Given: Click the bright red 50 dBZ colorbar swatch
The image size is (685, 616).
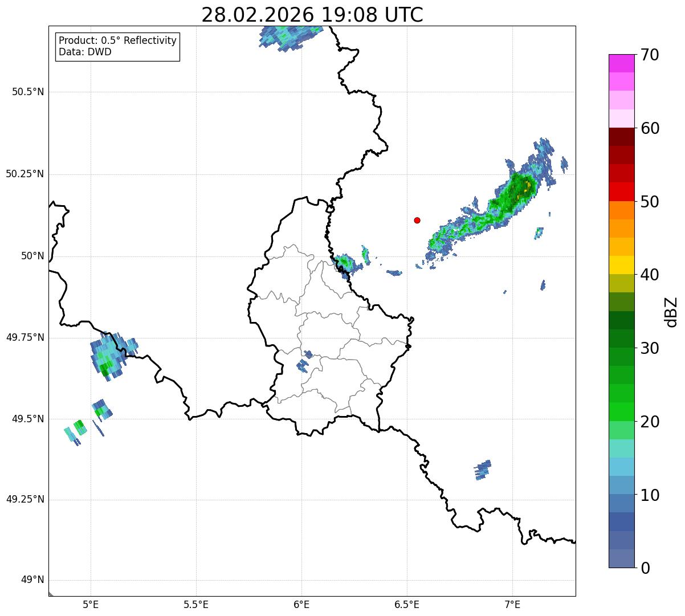Looking at the screenshot, I should (x=622, y=192).
